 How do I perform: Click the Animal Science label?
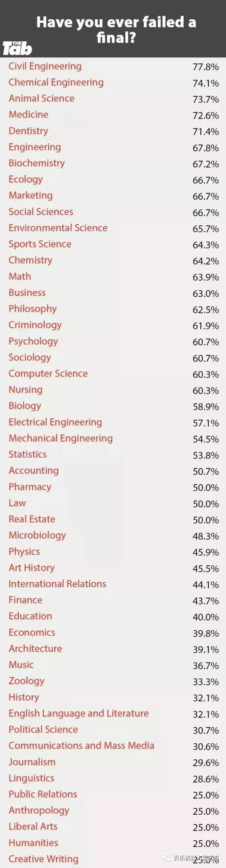[x=42, y=99]
